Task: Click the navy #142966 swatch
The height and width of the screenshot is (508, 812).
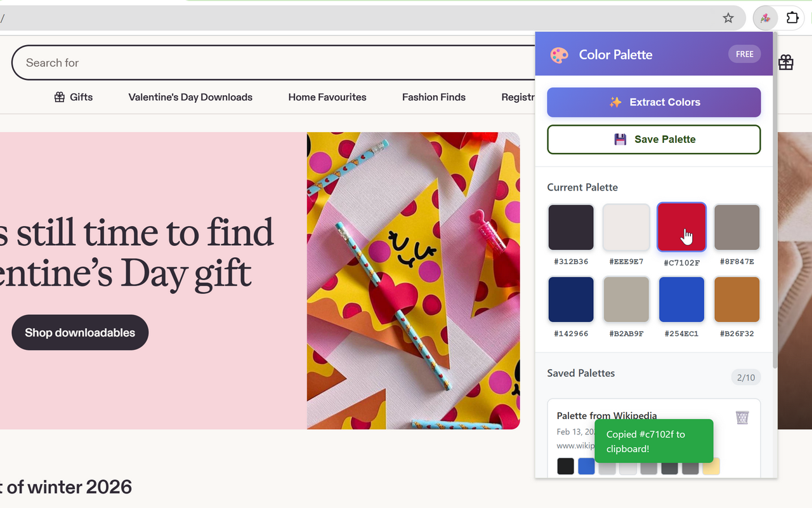Action: pos(570,299)
